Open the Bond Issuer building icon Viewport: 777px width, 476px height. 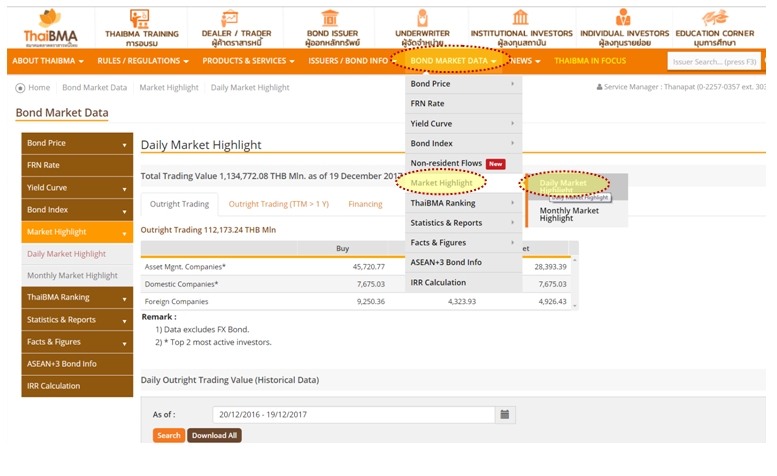[332, 19]
